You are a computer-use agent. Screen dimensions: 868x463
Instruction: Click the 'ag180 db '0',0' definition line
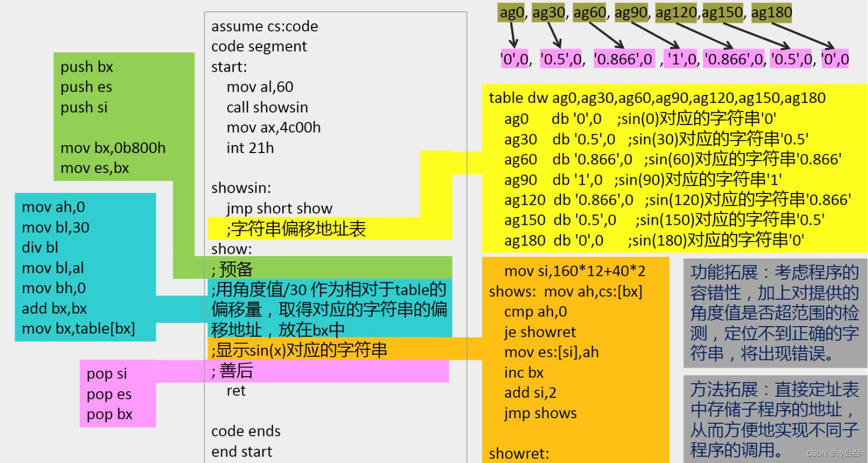point(654,240)
